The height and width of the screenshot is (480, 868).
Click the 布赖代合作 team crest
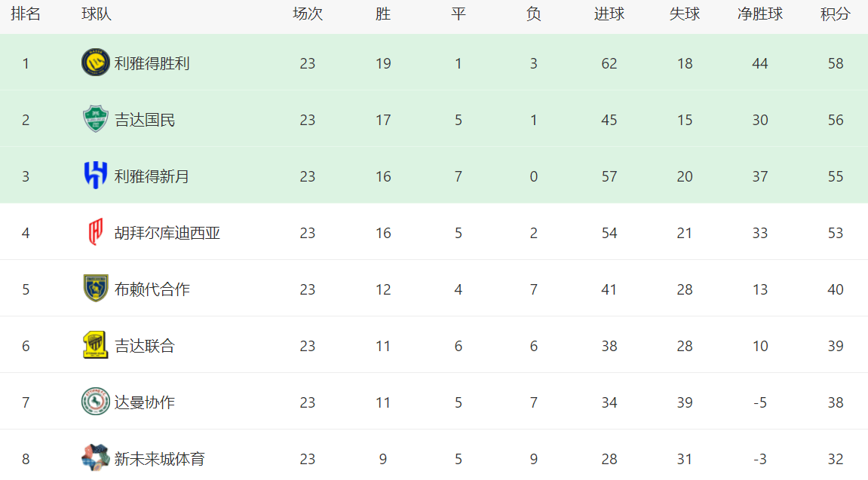95,289
